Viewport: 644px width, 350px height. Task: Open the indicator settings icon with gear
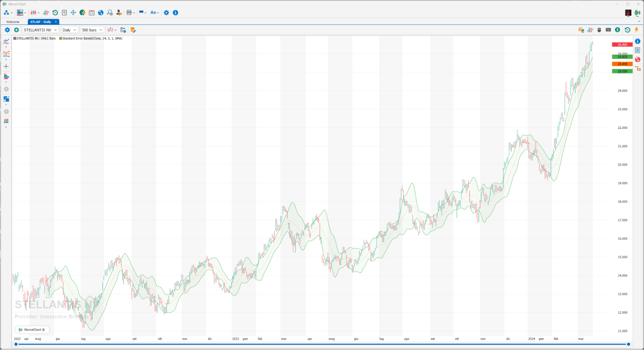pyautogui.click(x=123, y=30)
